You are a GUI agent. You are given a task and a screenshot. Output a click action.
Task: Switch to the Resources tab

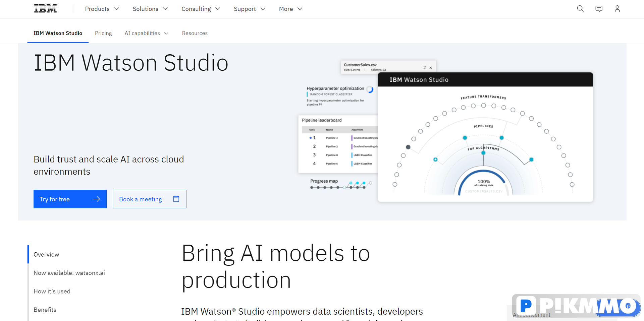(x=195, y=33)
